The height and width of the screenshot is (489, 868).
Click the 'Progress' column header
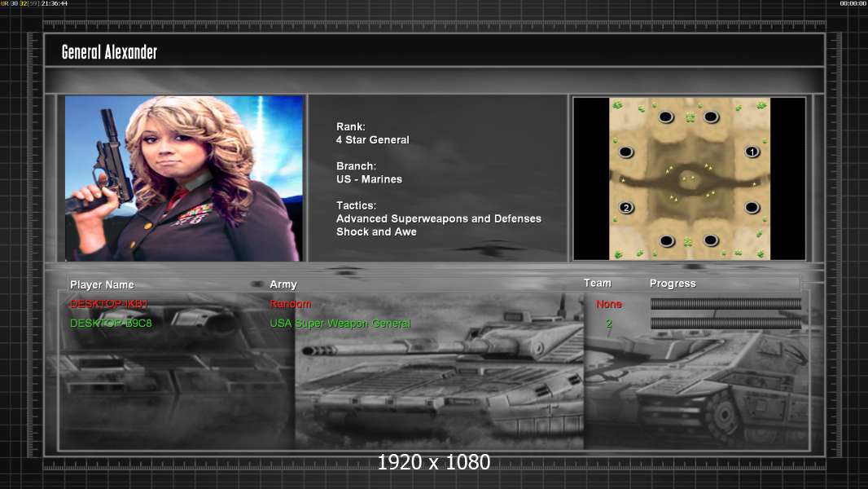(673, 284)
